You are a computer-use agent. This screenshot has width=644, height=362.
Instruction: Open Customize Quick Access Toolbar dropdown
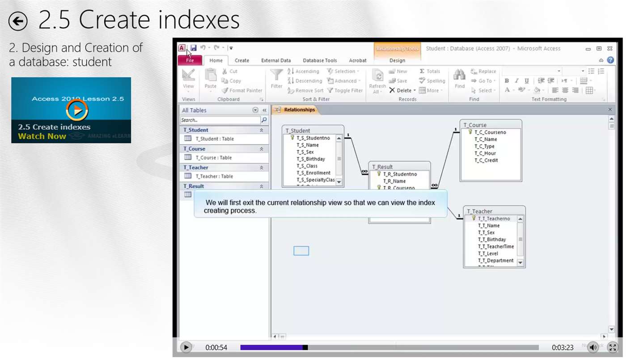tap(231, 48)
